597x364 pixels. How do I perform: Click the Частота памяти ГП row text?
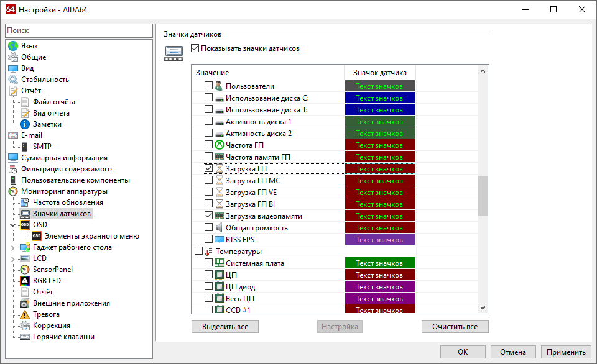pos(257,157)
